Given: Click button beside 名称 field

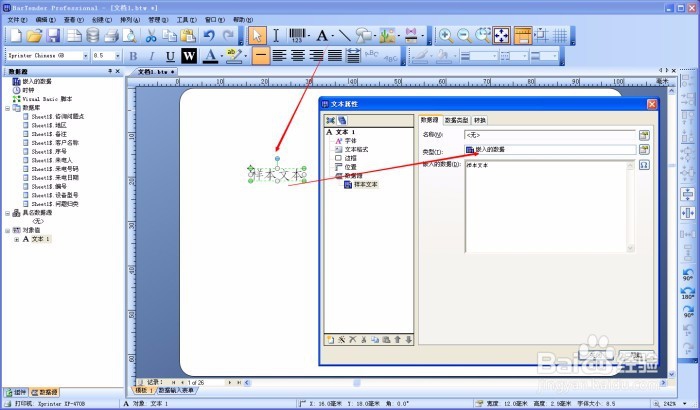Looking at the screenshot, I should 644,135.
